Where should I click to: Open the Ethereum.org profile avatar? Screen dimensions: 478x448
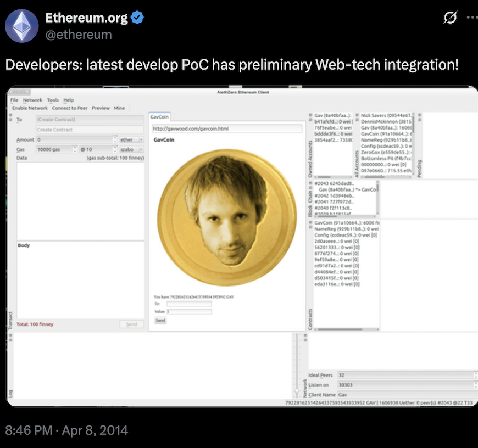[x=21, y=25]
